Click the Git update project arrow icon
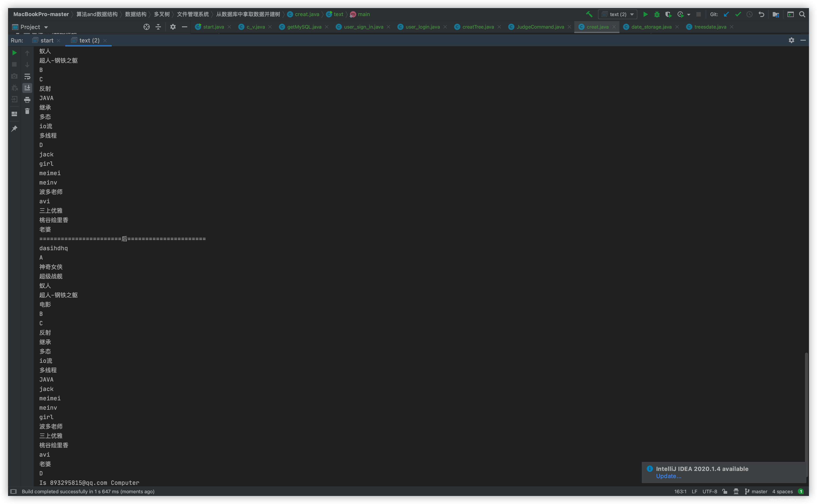Image resolution: width=817 pixels, height=504 pixels. 726,14
